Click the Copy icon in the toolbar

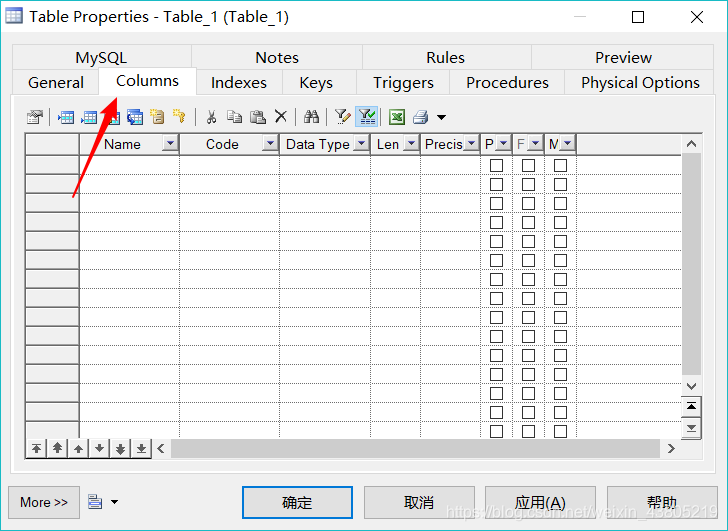coord(234,117)
